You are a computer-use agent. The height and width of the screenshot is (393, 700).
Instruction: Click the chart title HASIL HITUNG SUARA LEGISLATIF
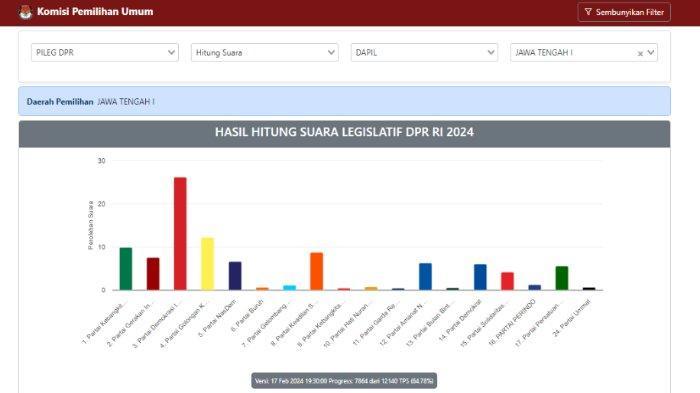pyautogui.click(x=344, y=132)
